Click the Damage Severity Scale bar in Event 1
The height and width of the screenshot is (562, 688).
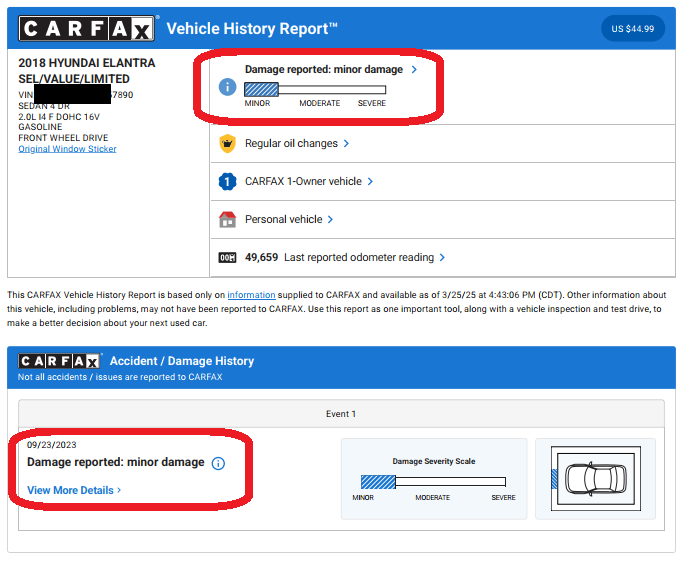(434, 482)
